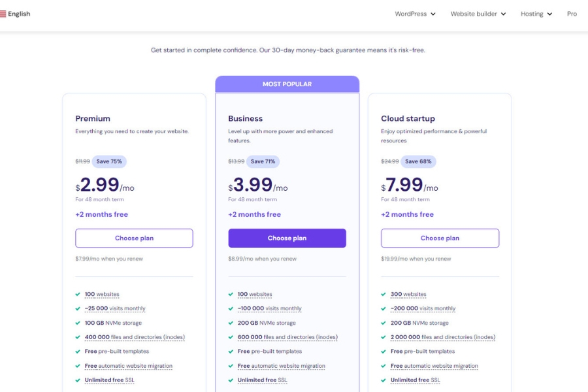Click '~100 000 visits monthly' in Business

[x=270, y=308]
